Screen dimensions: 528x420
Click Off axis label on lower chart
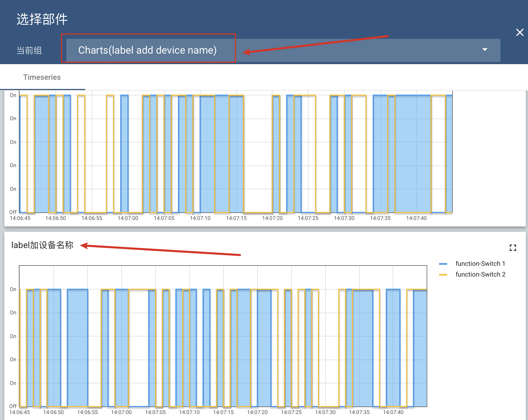[x=13, y=406]
